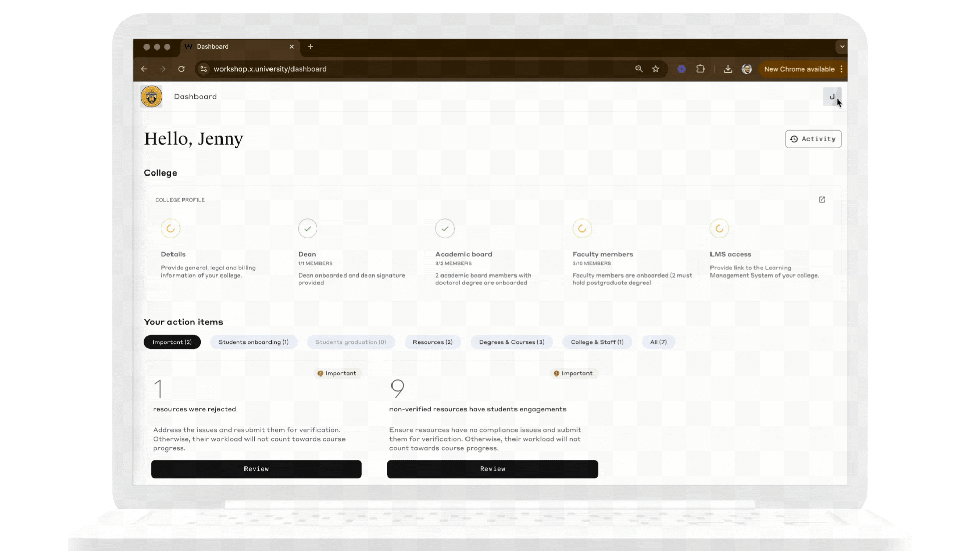Open the browser extensions puzzle icon
Screen dimensions: 980x551
pos(701,69)
